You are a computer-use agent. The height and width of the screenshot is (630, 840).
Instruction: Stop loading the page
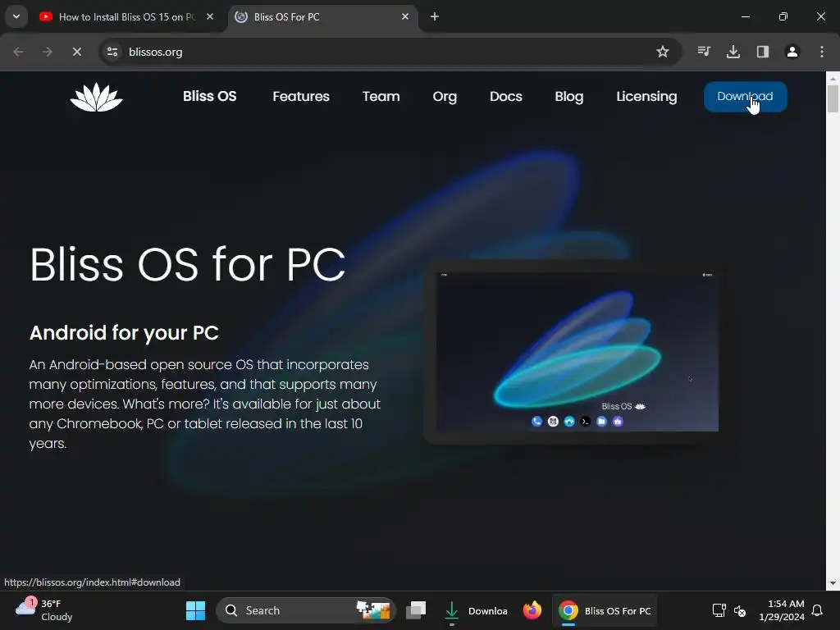coord(76,52)
